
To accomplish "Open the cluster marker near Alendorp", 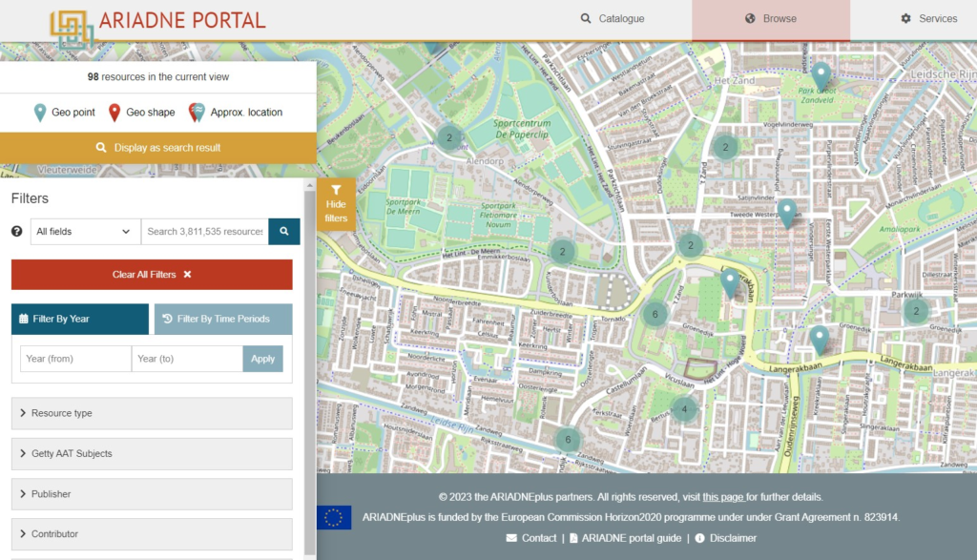I will [x=448, y=138].
